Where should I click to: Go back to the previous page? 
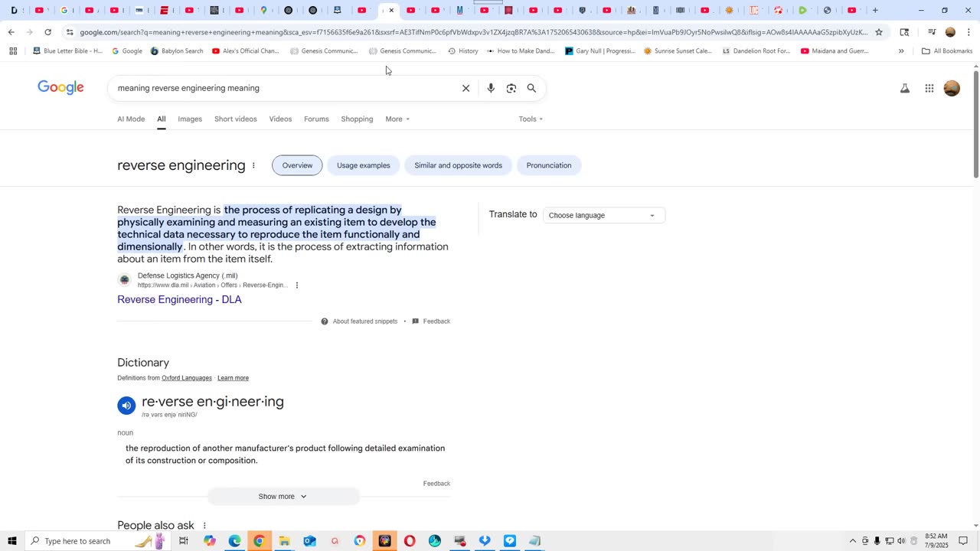[x=11, y=32]
